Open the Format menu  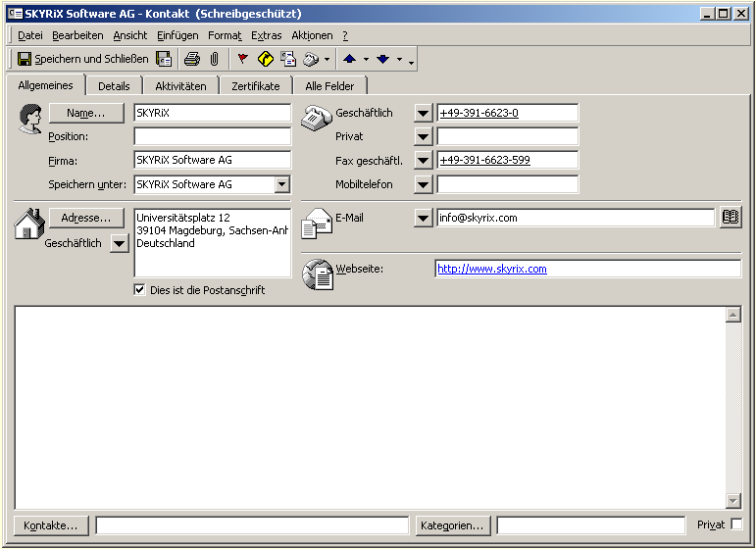(x=225, y=35)
